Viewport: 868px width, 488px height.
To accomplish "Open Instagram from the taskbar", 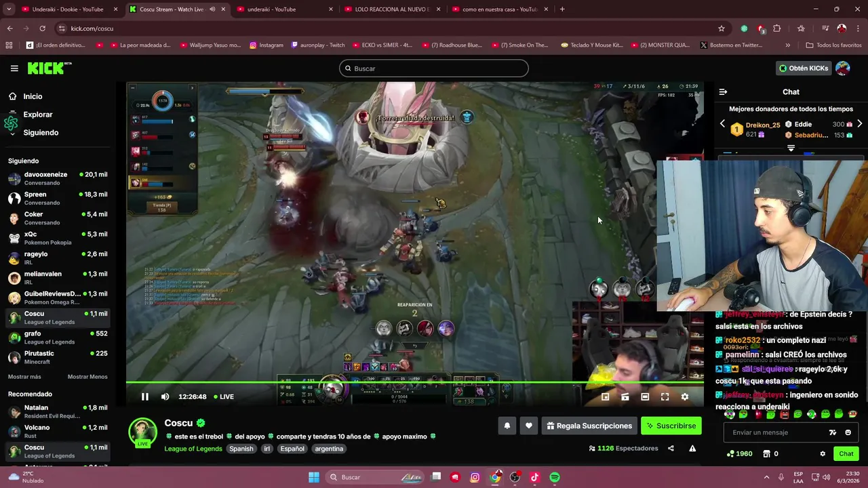I will [475, 477].
